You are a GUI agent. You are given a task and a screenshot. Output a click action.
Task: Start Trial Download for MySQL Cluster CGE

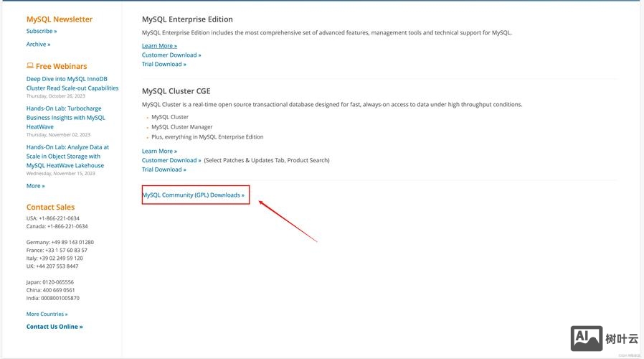click(164, 170)
